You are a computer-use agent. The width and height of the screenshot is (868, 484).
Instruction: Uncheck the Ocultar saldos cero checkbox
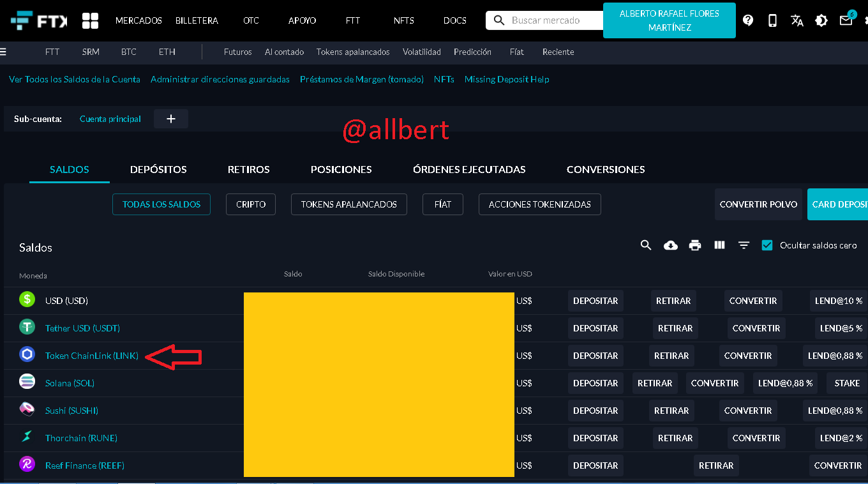coord(767,245)
